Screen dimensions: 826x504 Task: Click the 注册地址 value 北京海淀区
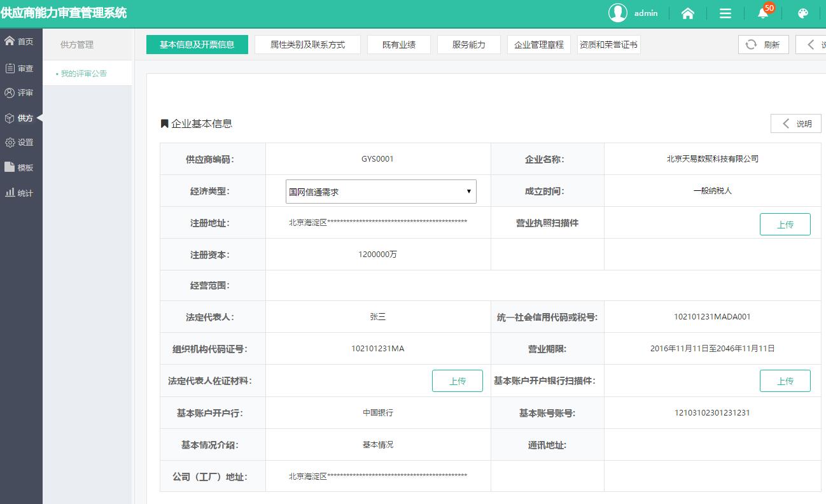point(378,222)
